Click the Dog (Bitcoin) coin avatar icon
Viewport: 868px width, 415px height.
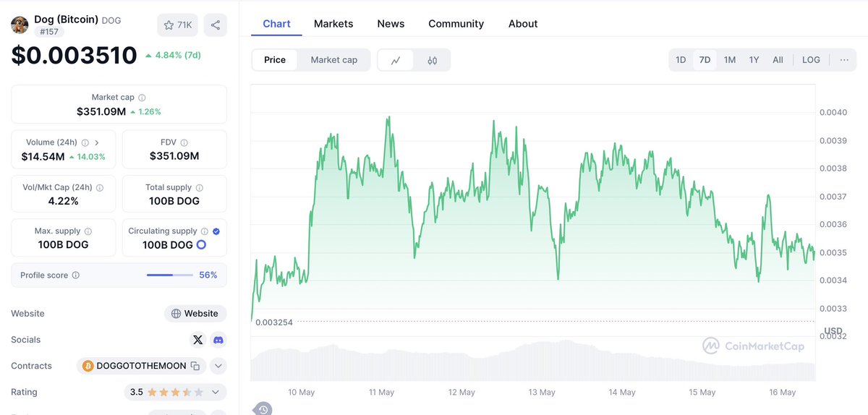click(20, 25)
